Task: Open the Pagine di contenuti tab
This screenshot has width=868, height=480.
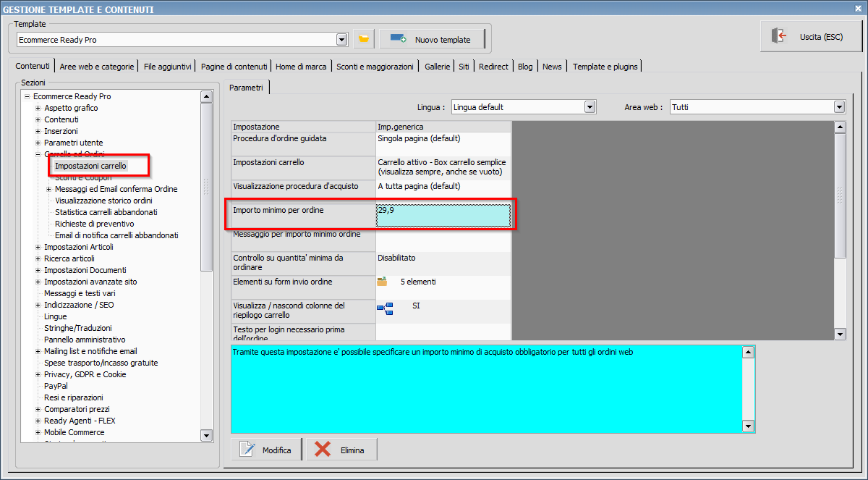Action: pos(234,67)
